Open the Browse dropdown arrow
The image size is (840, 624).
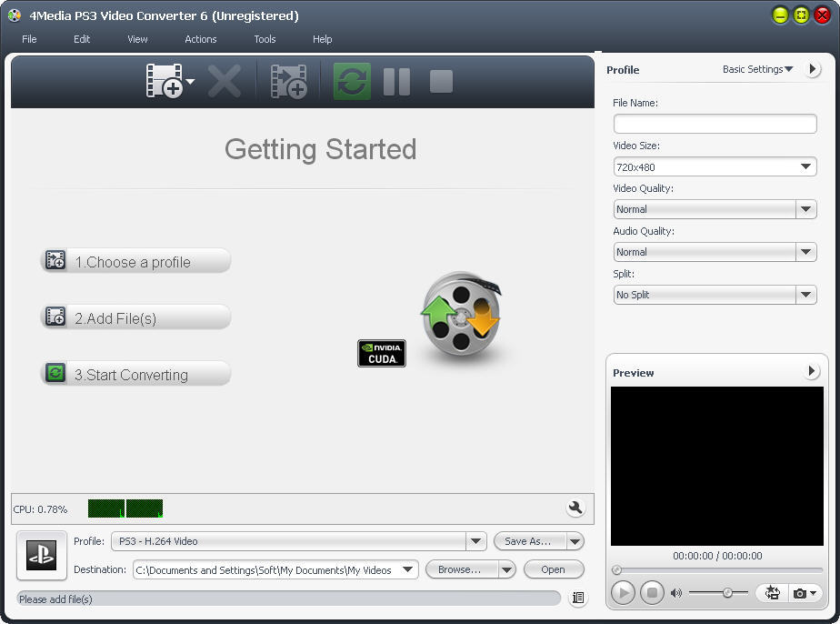pos(506,569)
